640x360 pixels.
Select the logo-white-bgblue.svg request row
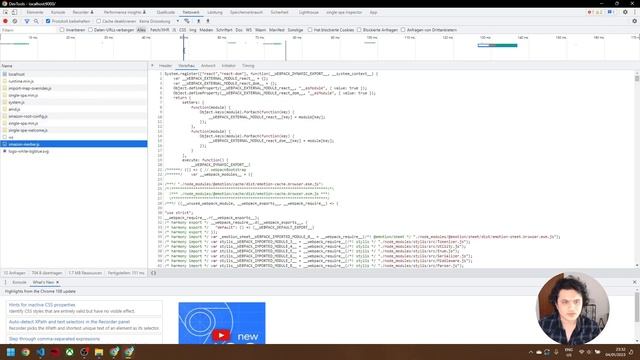(73, 151)
